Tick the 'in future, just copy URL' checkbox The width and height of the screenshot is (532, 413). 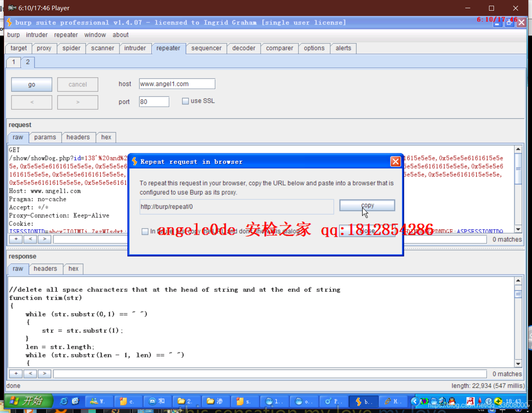[145, 232]
